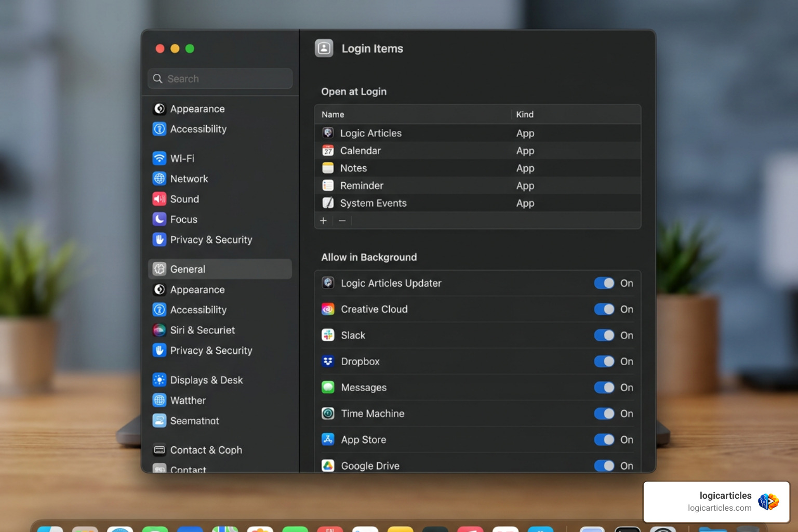Open Privacy & Security below Focus
The width and height of the screenshot is (798, 532).
[x=211, y=240]
